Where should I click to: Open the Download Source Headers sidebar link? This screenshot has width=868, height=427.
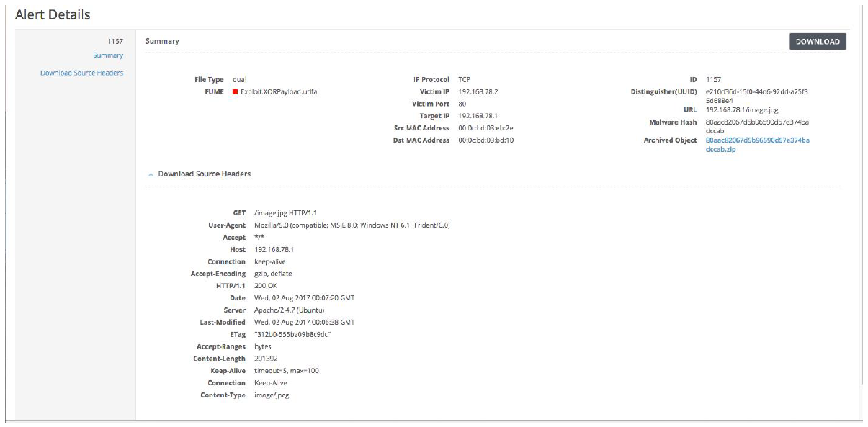point(82,73)
